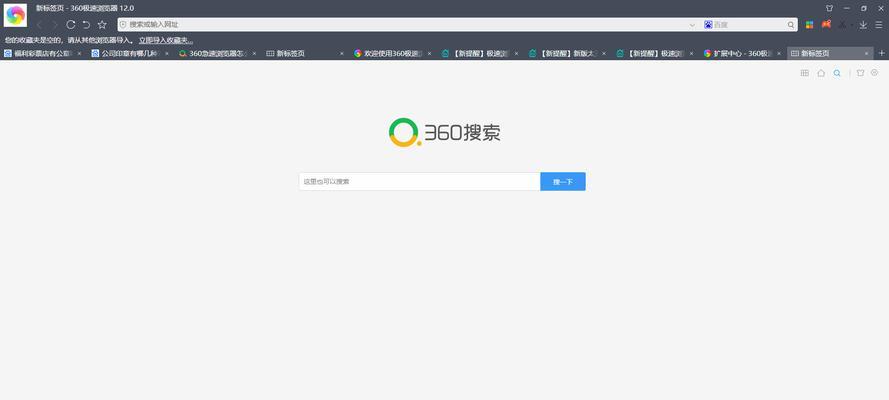The height and width of the screenshot is (400, 889).
Task: Reload the page with the refresh icon
Action: tap(71, 24)
